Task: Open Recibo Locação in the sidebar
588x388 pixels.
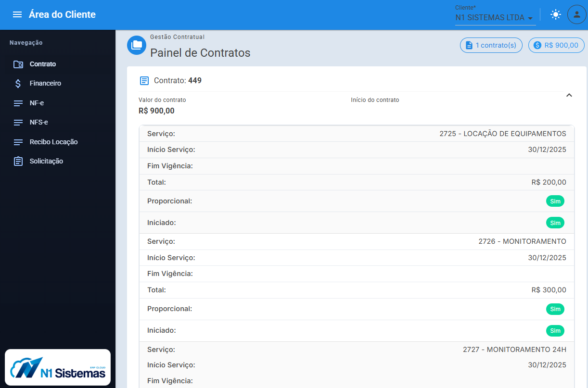Action: coord(58,142)
